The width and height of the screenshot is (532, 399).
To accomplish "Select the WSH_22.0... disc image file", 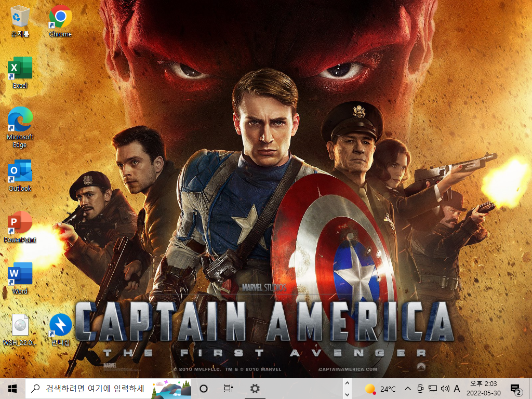I will pyautogui.click(x=20, y=330).
